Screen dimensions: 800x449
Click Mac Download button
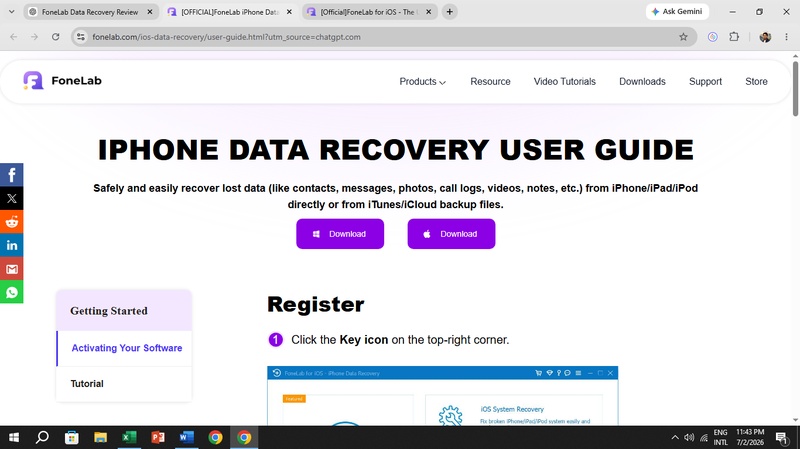(451, 234)
